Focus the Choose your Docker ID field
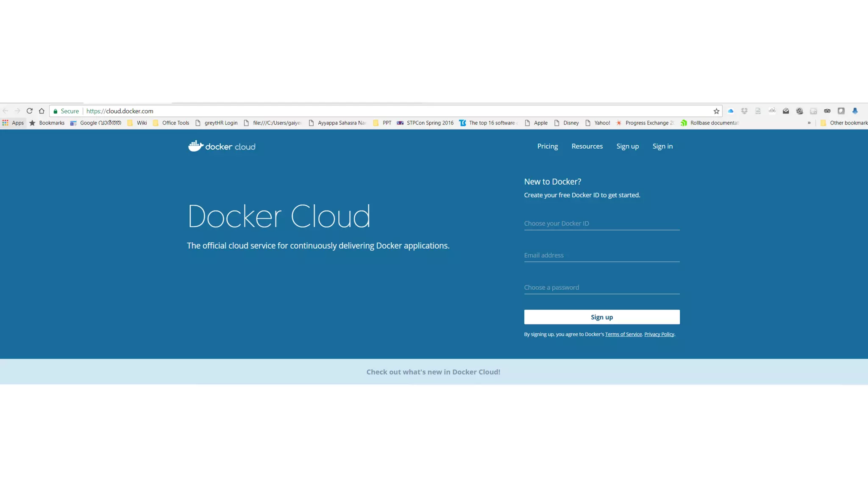The height and width of the screenshot is (488, 868). pos(601,223)
